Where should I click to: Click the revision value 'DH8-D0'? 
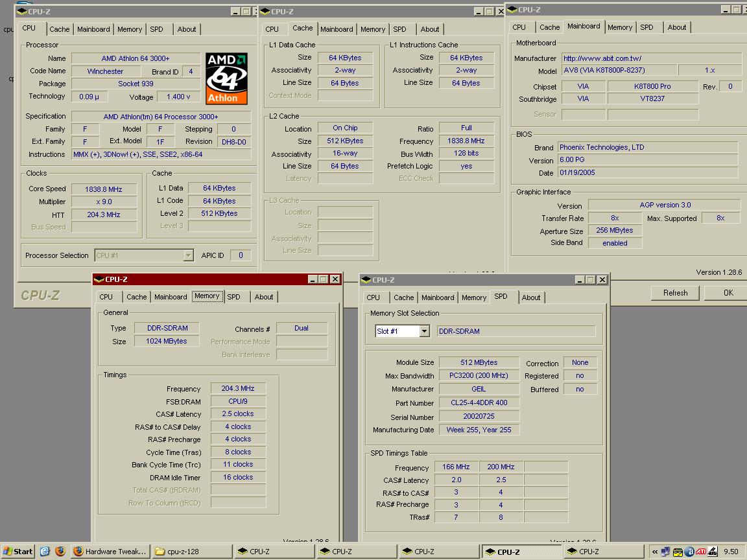click(234, 142)
